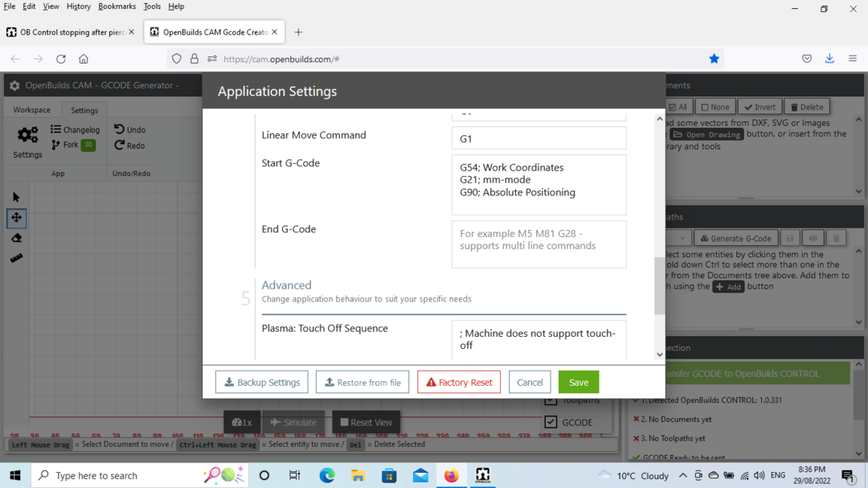Click the Plasma Touch Off Sequence field
This screenshot has height=488, width=868.
tap(539, 339)
